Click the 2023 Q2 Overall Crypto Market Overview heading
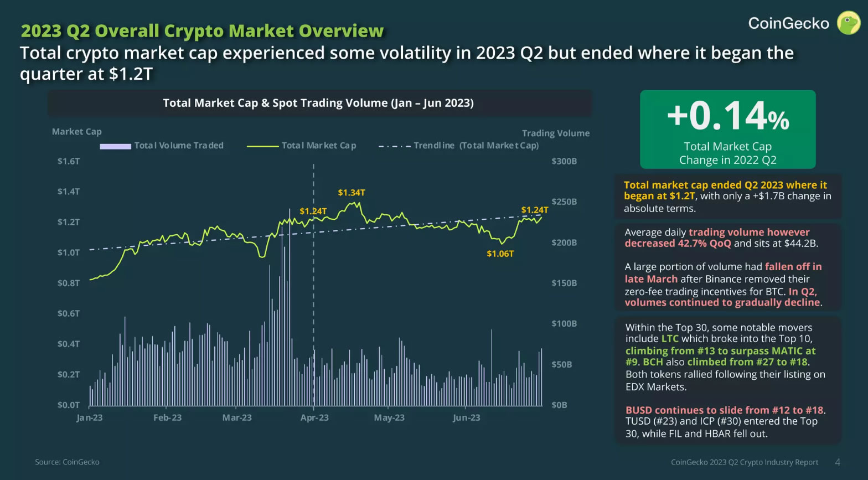This screenshot has width=868, height=480. point(202,31)
